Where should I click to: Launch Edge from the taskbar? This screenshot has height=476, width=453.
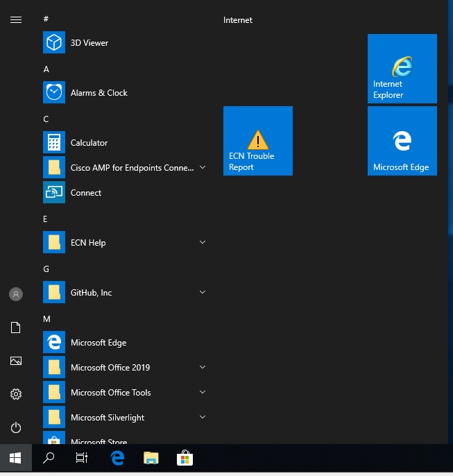(117, 458)
